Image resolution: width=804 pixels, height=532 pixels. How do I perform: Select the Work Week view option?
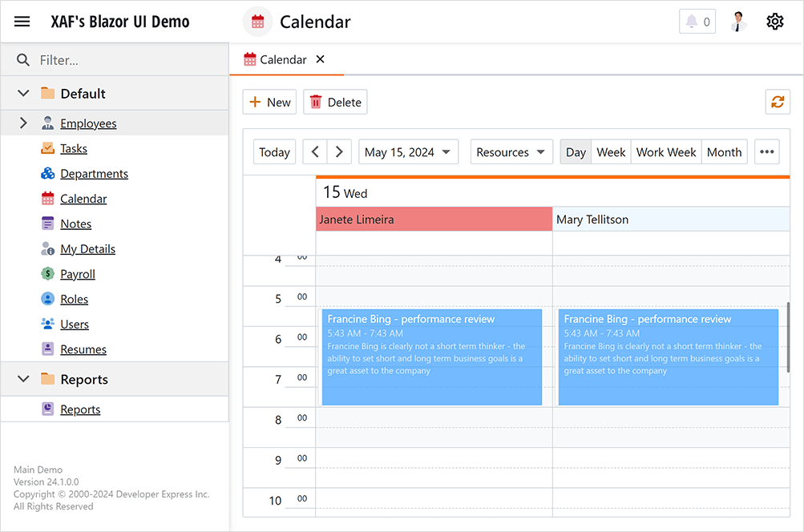tap(665, 151)
